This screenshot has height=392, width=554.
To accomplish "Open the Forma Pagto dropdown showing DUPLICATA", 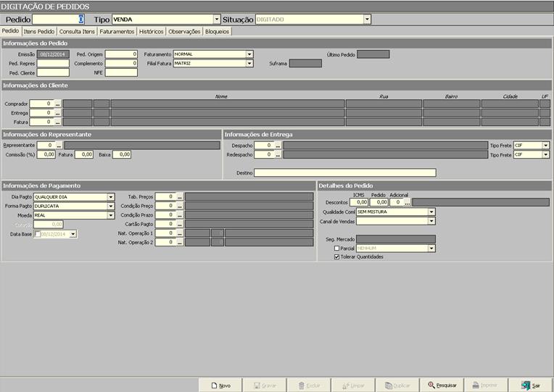I will [x=111, y=206].
